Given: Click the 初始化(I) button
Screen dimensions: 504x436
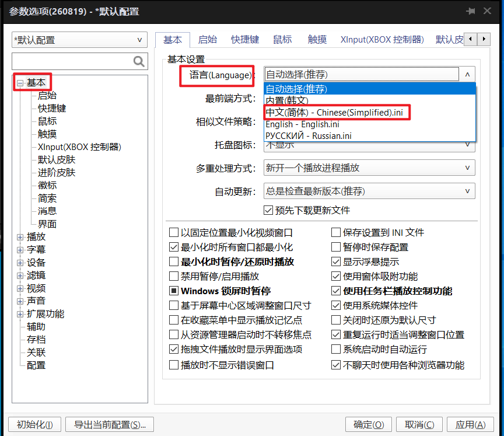Looking at the screenshot, I should pos(35,424).
